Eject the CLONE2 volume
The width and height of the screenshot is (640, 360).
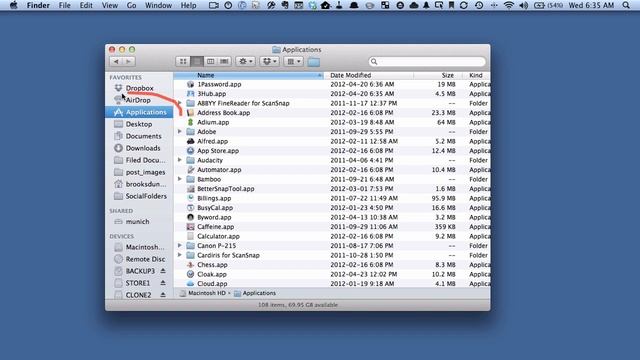coord(163,294)
